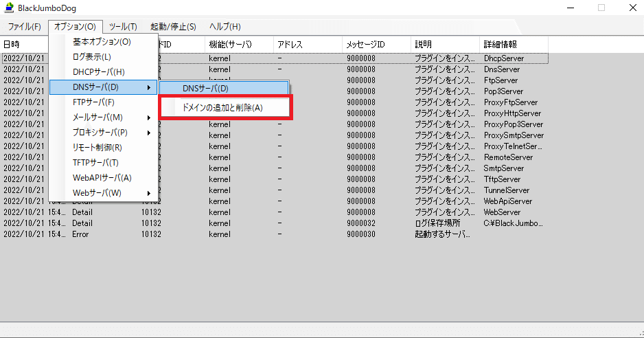Viewport: 644px width, 338px height.
Task: Click the DNSサーバ(D) parent menu item
Action: click(x=103, y=87)
